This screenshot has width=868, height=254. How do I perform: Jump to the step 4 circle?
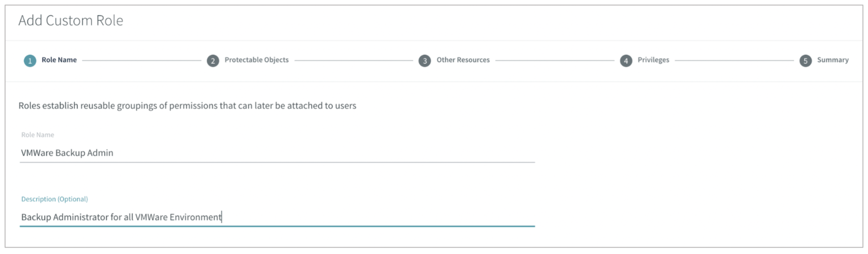626,61
